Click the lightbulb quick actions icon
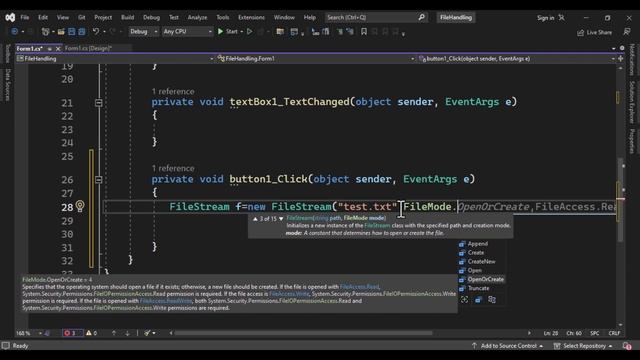 80,206
